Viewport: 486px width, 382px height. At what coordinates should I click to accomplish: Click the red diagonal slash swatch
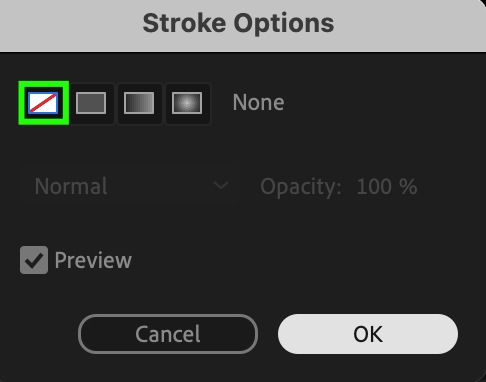coord(43,103)
